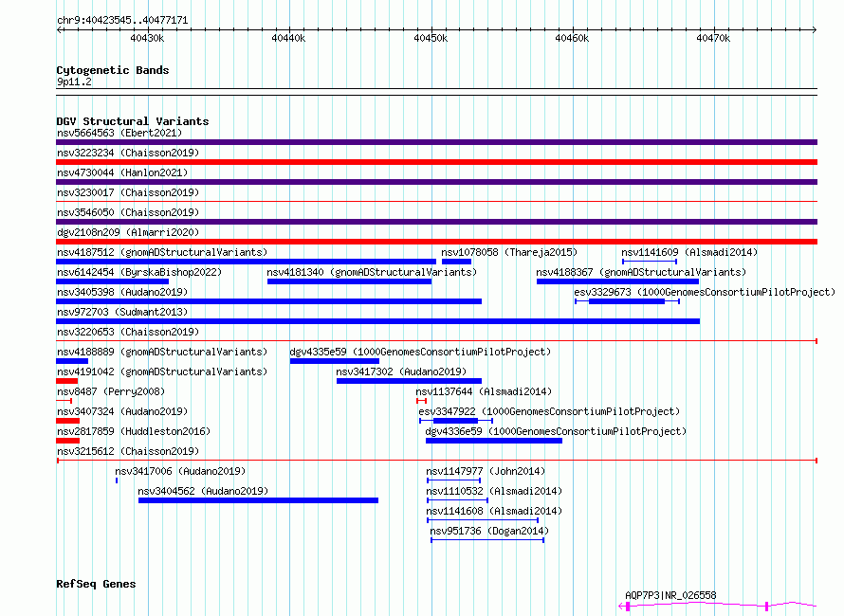Select the nsv1141609 (Alsmadi2014) variant marker
The height and width of the screenshot is (616, 844).
(650, 262)
